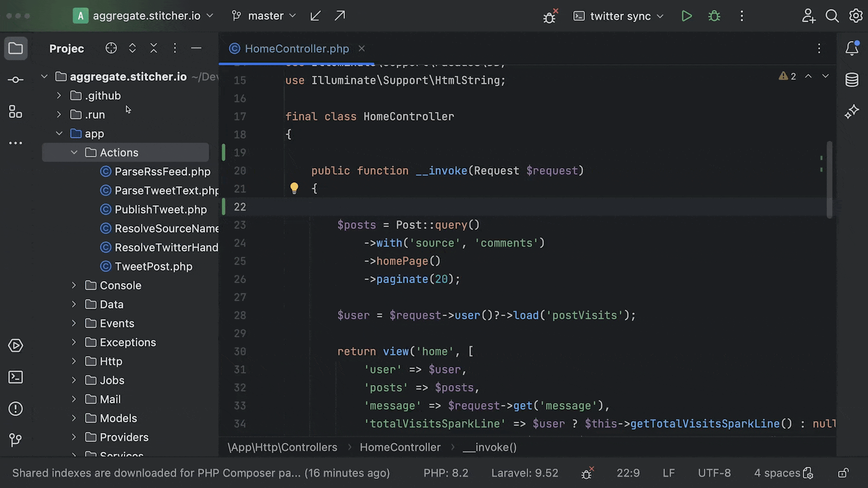Open ParseRssFeed.php from project tree
This screenshot has height=488, width=868.
162,172
